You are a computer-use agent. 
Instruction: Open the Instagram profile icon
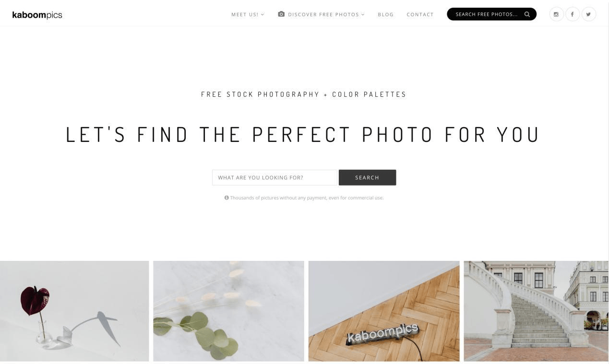pos(556,14)
